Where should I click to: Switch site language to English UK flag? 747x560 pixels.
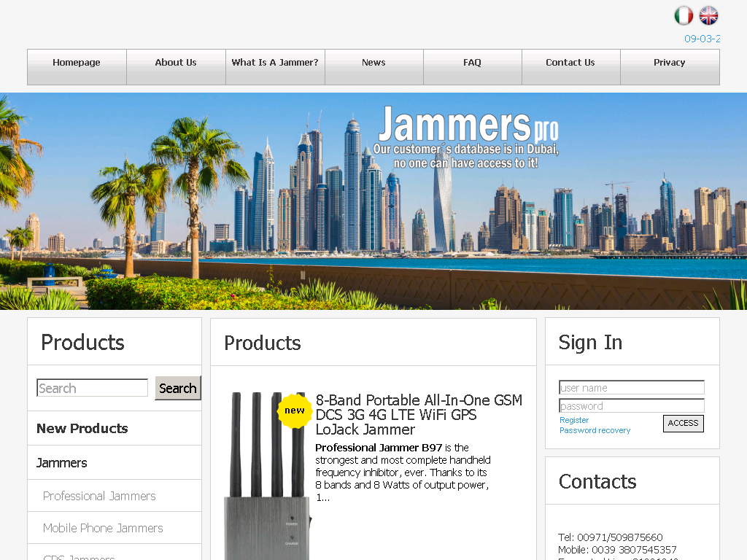708,15
